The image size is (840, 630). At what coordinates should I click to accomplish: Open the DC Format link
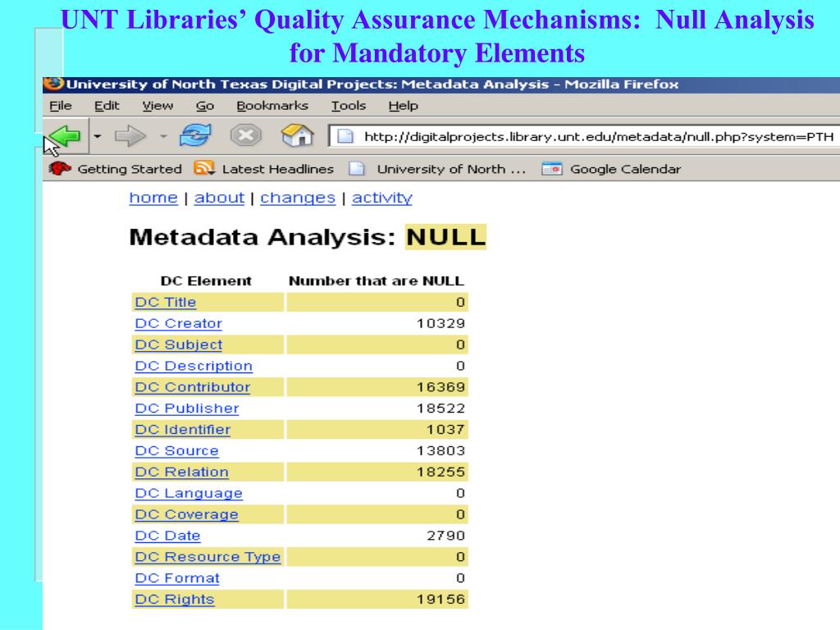pyautogui.click(x=177, y=578)
